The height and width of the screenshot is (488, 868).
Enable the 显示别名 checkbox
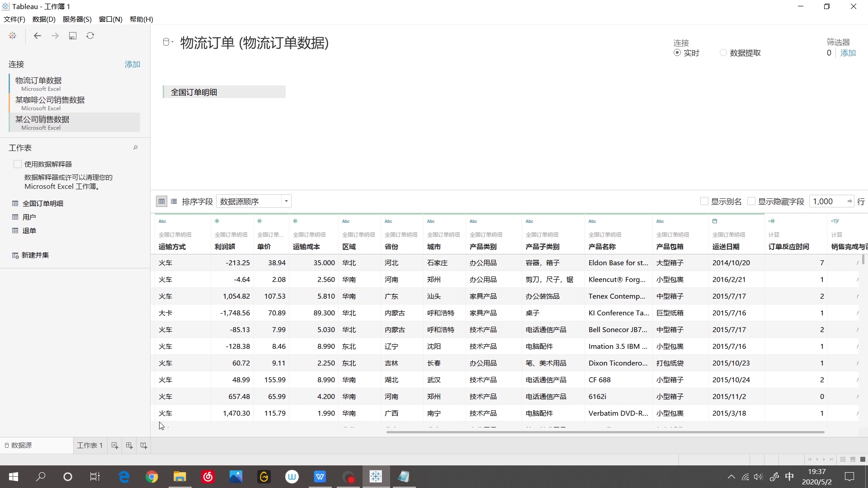pos(705,201)
